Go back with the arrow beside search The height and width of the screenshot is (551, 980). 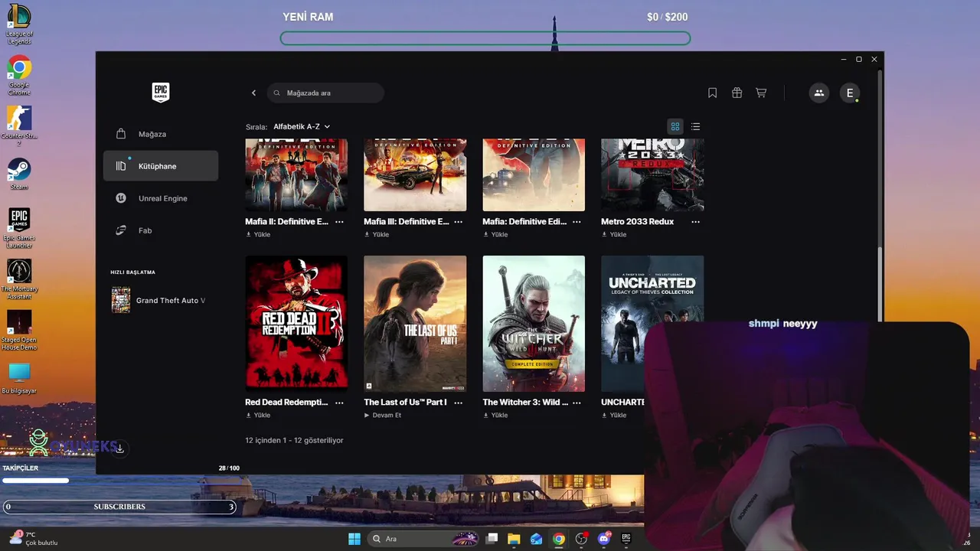pyautogui.click(x=254, y=93)
